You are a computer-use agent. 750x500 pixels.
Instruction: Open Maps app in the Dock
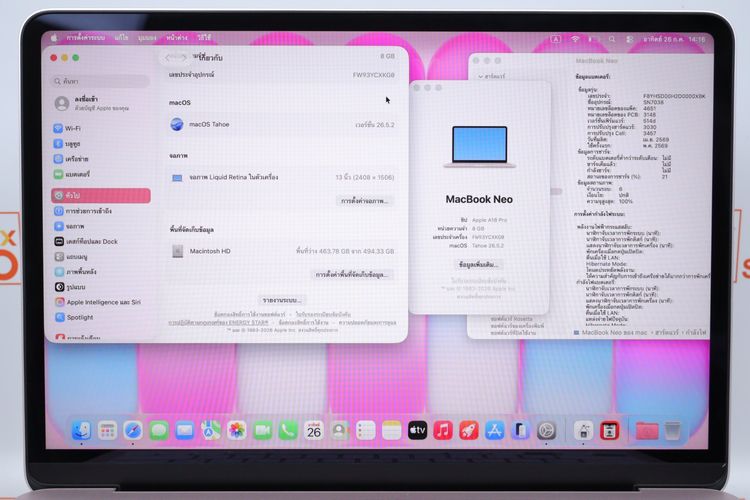[210, 431]
